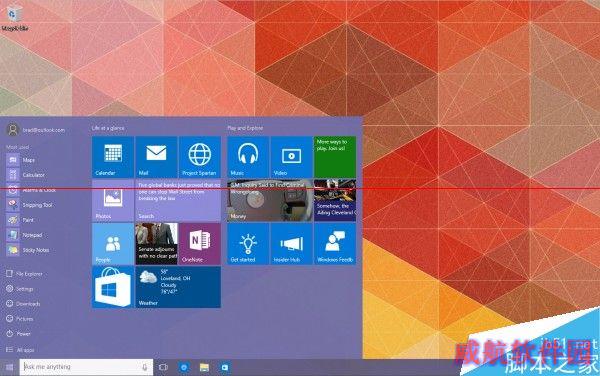Click the 'Ask me anything' search box
The image size is (600, 376).
[86, 367]
